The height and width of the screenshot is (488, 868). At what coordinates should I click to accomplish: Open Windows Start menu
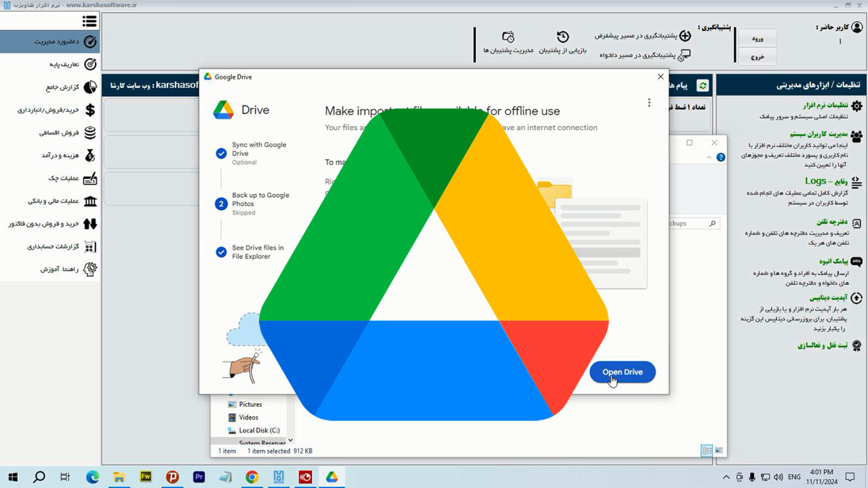tap(13, 477)
